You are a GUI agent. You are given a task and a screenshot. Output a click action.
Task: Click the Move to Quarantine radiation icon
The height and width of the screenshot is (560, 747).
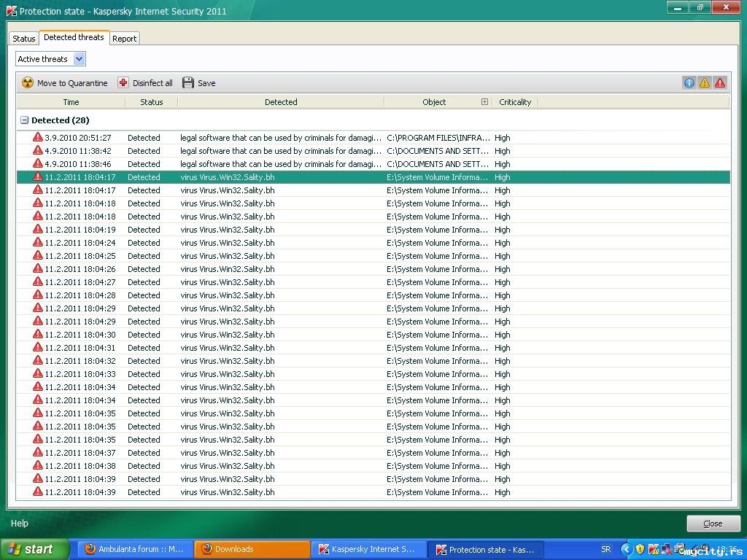coord(28,83)
